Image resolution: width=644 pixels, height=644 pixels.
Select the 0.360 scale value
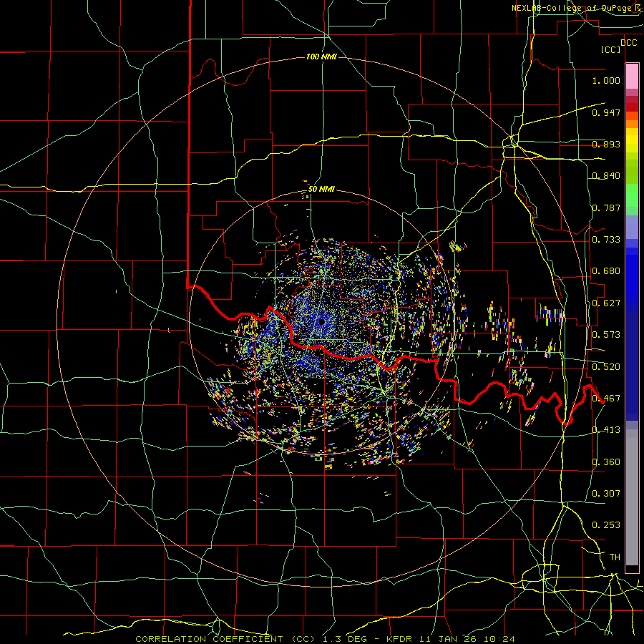click(x=606, y=462)
